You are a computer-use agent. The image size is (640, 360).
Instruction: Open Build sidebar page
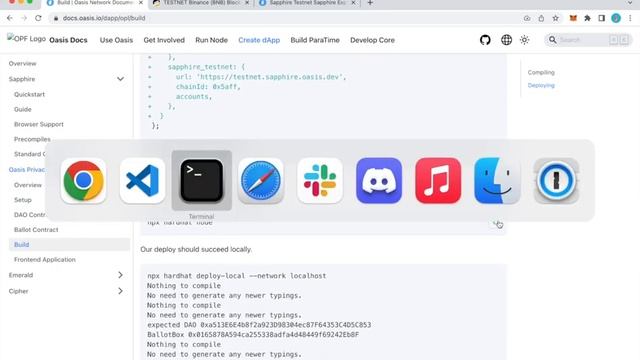click(69, 244)
